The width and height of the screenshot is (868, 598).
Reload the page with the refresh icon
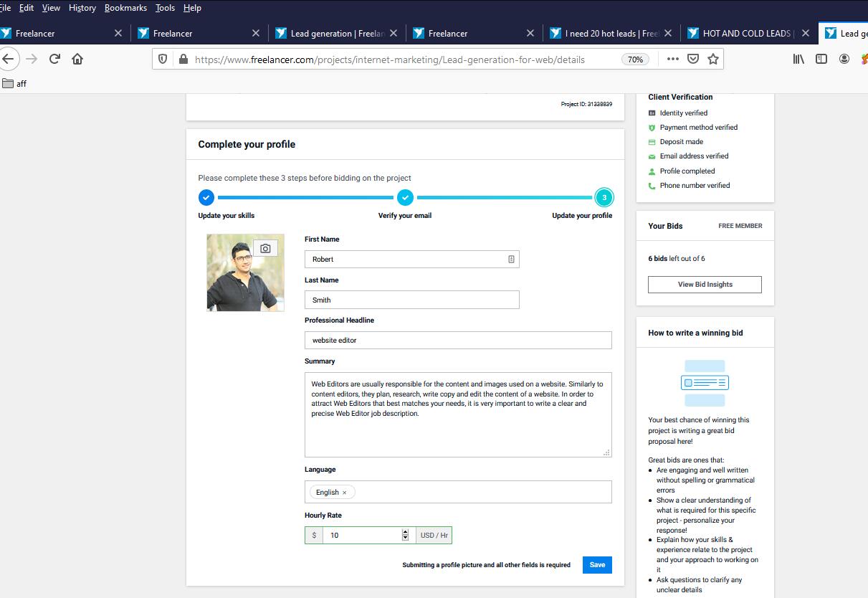click(54, 59)
